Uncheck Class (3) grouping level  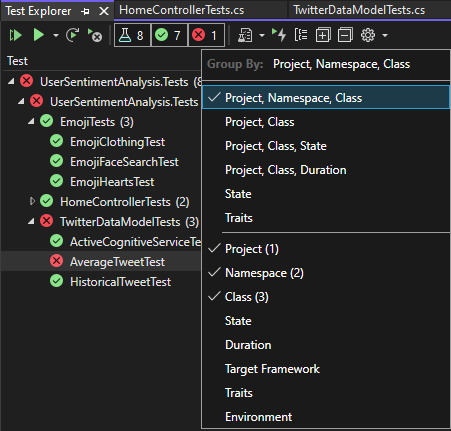(x=326, y=297)
